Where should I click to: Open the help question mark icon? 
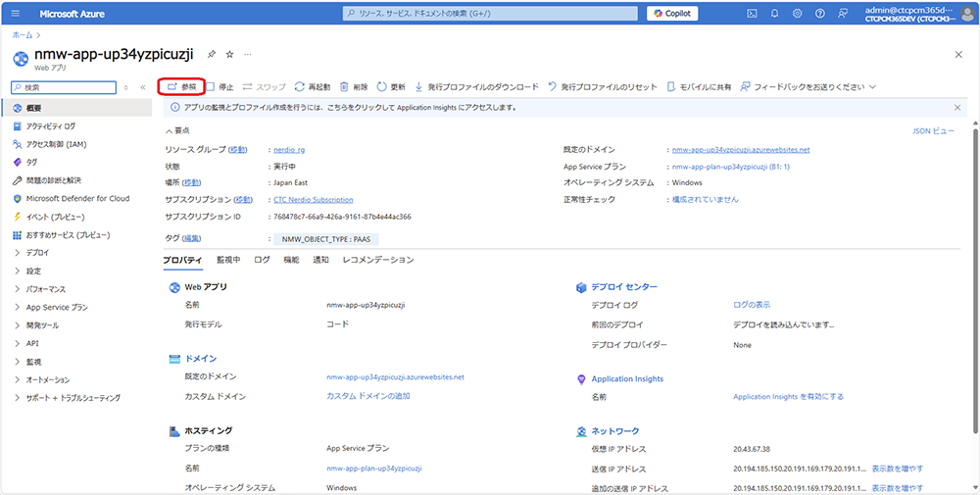tap(820, 13)
